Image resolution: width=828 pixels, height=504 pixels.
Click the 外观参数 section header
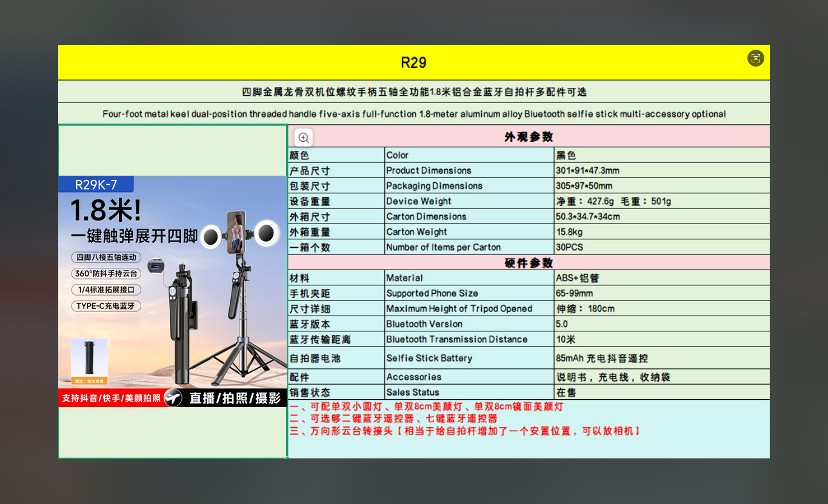pyautogui.click(x=528, y=137)
